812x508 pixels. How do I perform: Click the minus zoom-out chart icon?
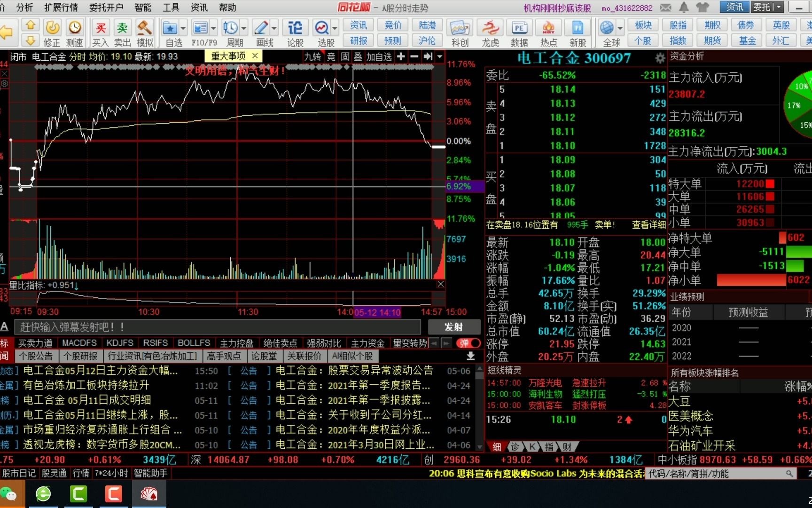(x=414, y=56)
